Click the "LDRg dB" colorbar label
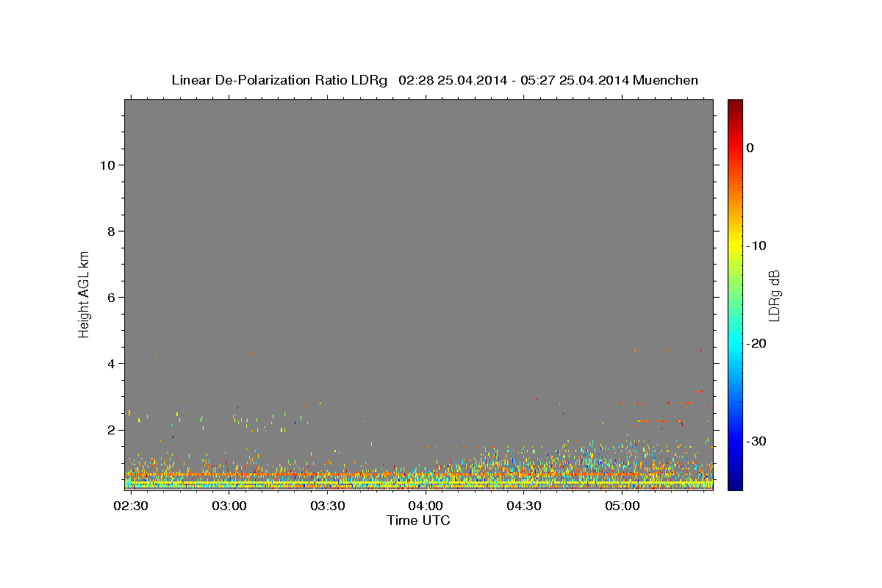 point(773,295)
